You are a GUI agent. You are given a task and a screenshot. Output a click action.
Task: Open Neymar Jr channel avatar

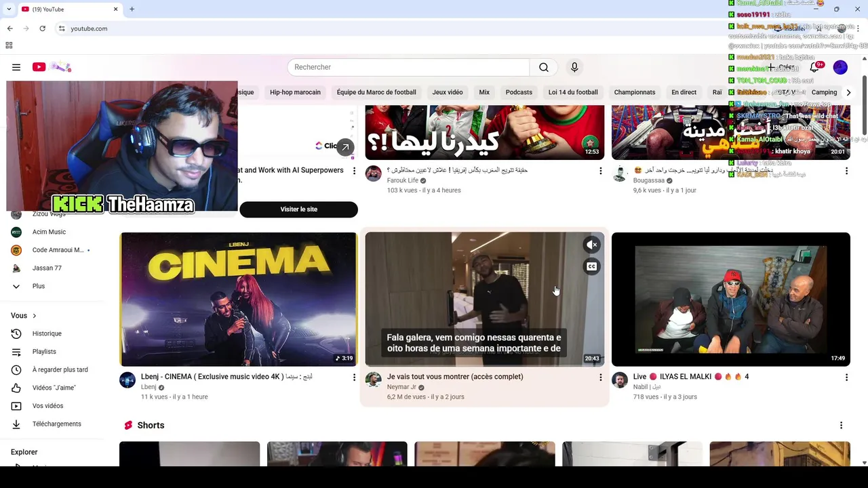tap(373, 380)
